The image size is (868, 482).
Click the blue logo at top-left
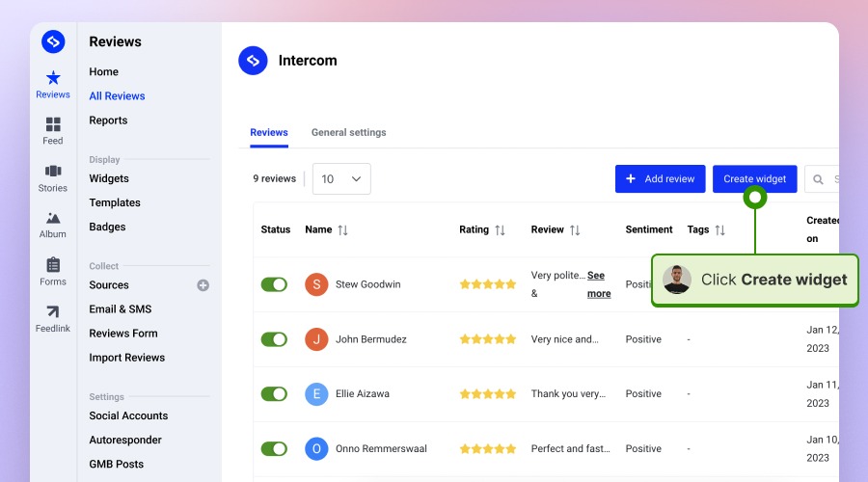pos(53,41)
